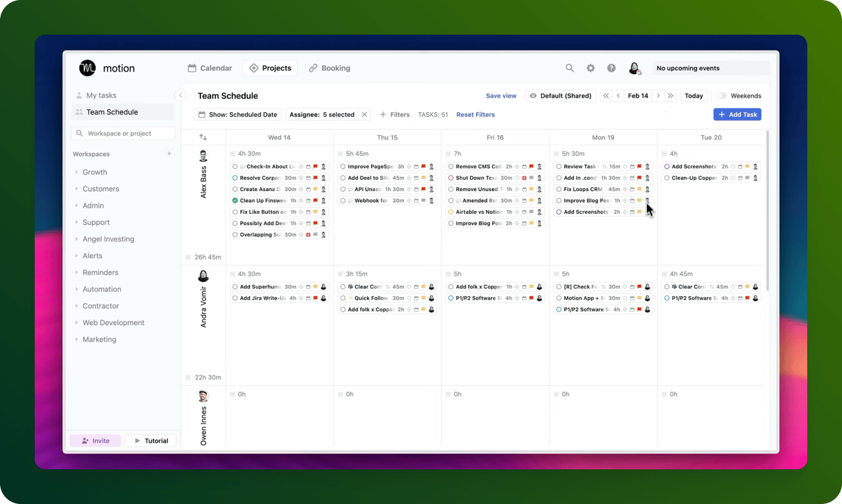Click the Add Task button
This screenshot has width=842, height=504.
737,115
